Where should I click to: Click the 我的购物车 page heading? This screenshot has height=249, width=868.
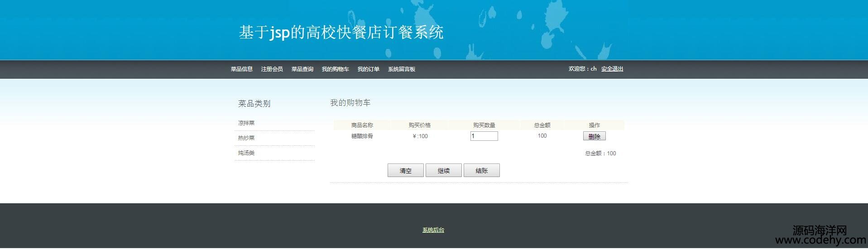coord(350,103)
